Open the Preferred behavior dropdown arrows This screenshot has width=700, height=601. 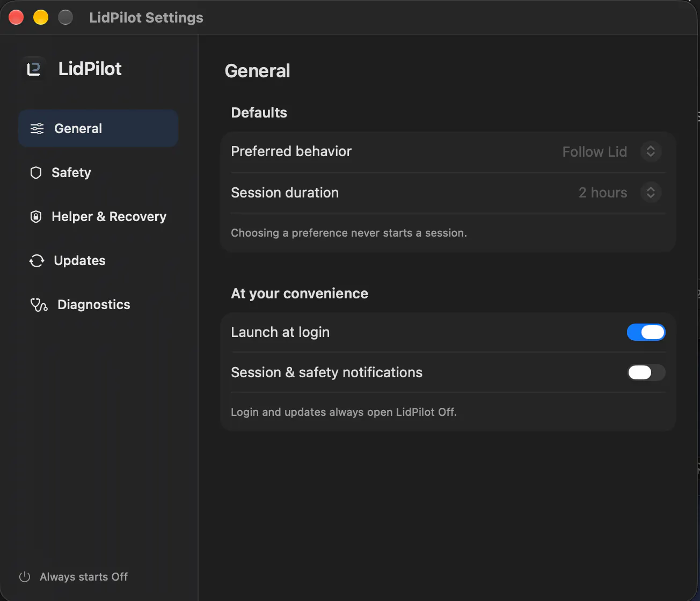(x=651, y=151)
